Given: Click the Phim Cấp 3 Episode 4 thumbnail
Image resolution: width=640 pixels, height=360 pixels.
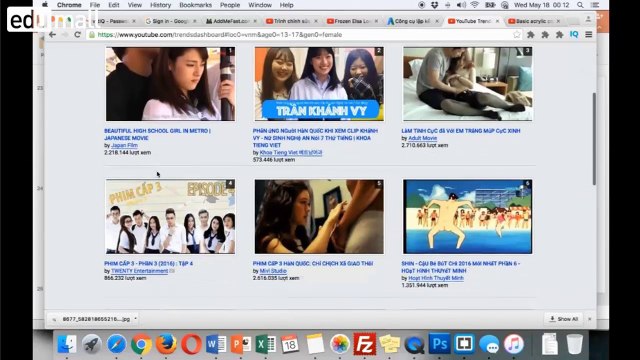Looking at the screenshot, I should [x=170, y=216].
